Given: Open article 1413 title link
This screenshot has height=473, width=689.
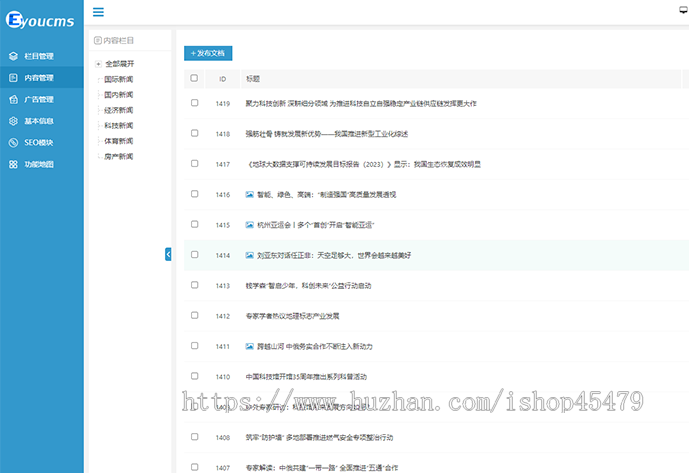Looking at the screenshot, I should tap(308, 286).
